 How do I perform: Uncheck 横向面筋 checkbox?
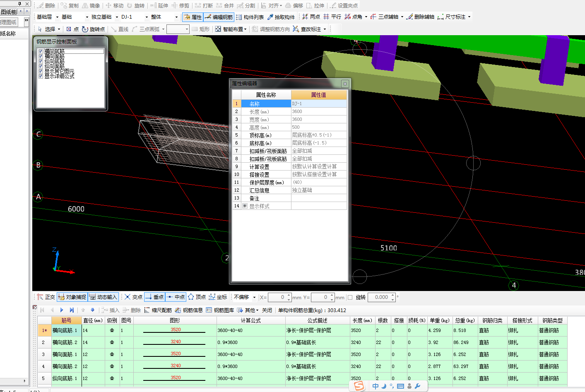coord(41,56)
